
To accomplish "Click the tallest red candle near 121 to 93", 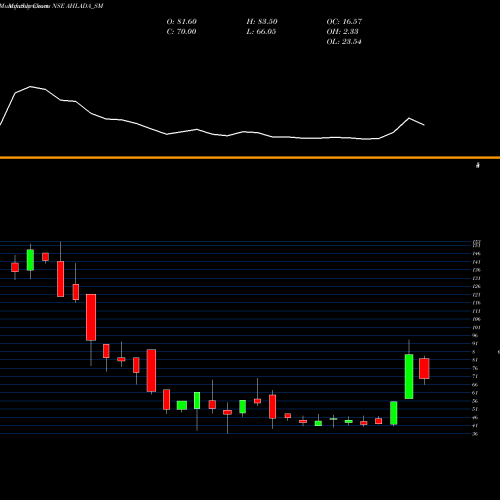I will [x=91, y=317].
